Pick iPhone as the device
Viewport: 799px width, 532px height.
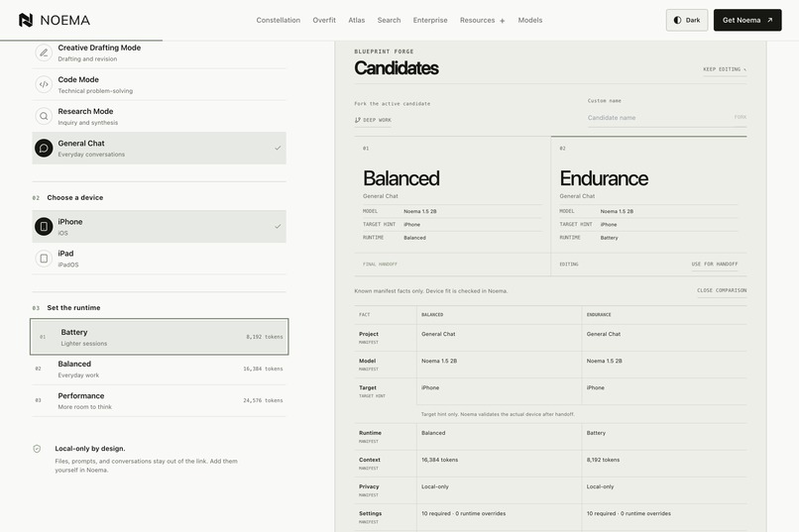coord(159,227)
